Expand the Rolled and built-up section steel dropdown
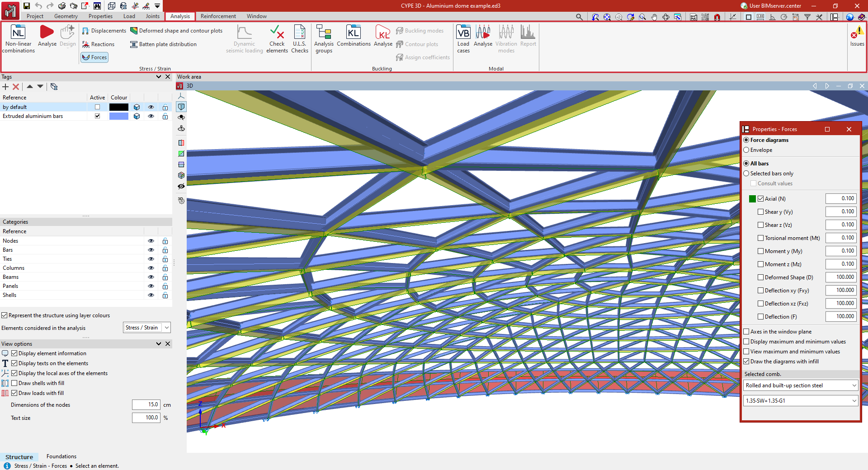The image size is (868, 470). [800, 385]
